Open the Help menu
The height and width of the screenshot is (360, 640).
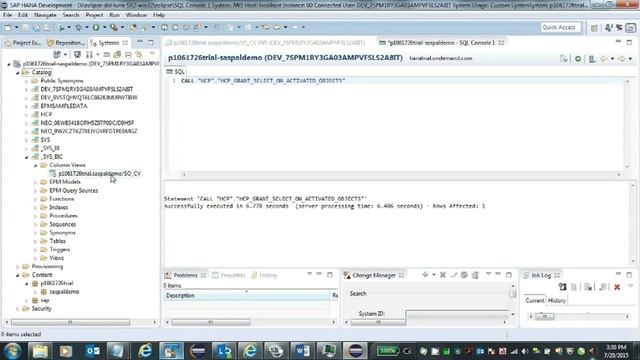tap(159, 15)
